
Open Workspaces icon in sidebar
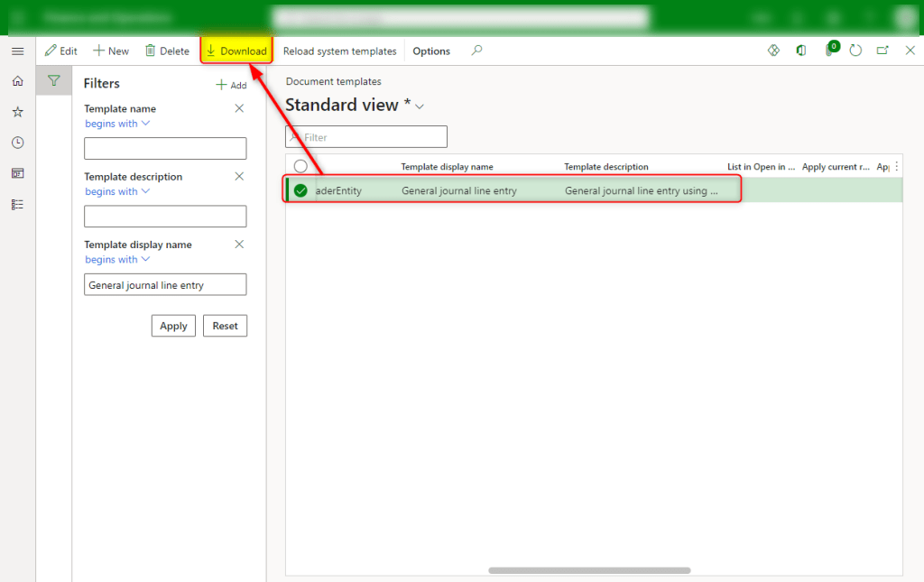click(17, 173)
